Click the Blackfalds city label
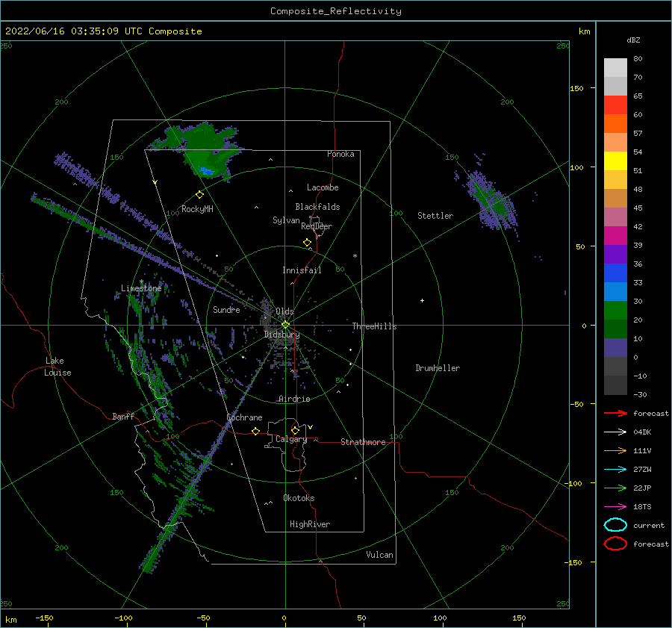The image size is (672, 628). point(317,207)
